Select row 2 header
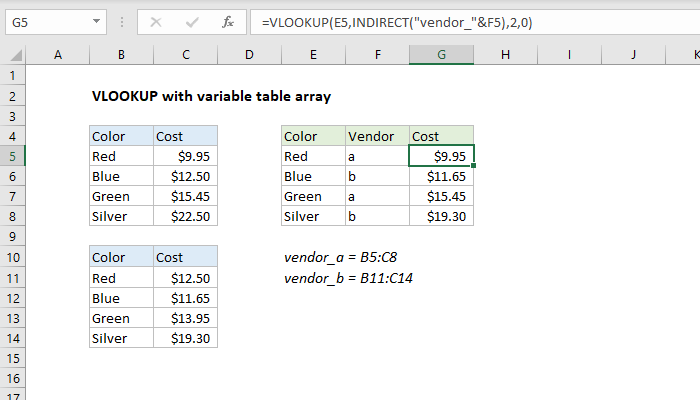Image resolution: width=700 pixels, height=400 pixels. pos(12,96)
